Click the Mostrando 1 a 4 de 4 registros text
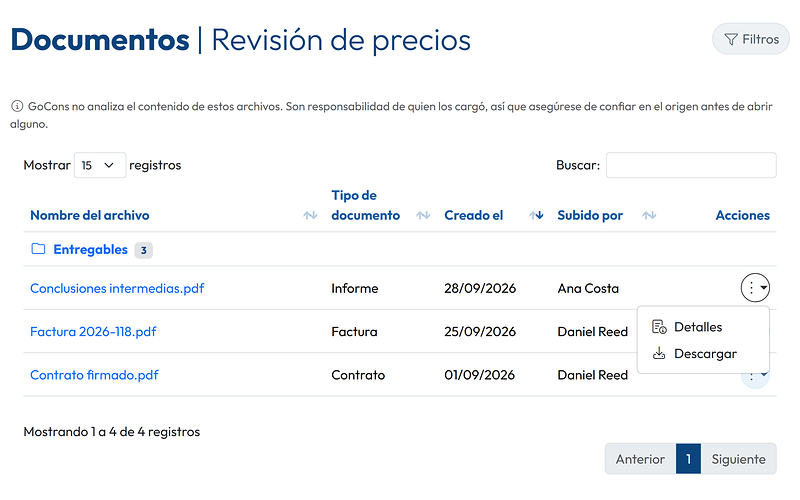Image resolution: width=800 pixels, height=500 pixels. [112, 432]
